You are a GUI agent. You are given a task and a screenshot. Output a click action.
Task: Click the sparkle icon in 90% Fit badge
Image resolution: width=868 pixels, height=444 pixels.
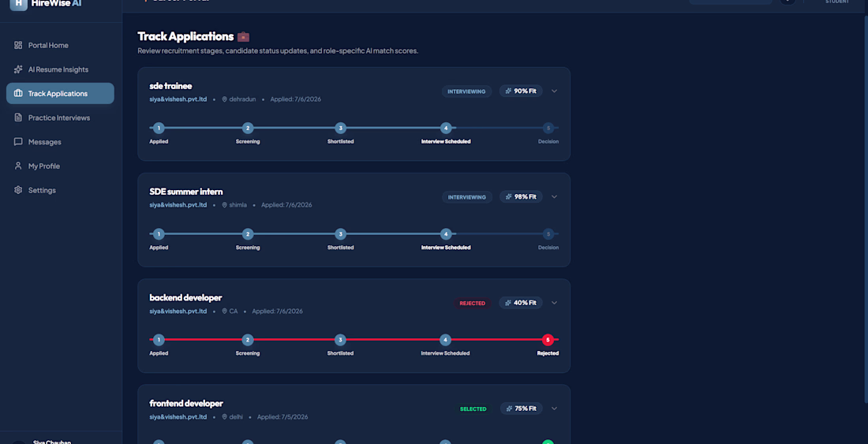coord(509,91)
